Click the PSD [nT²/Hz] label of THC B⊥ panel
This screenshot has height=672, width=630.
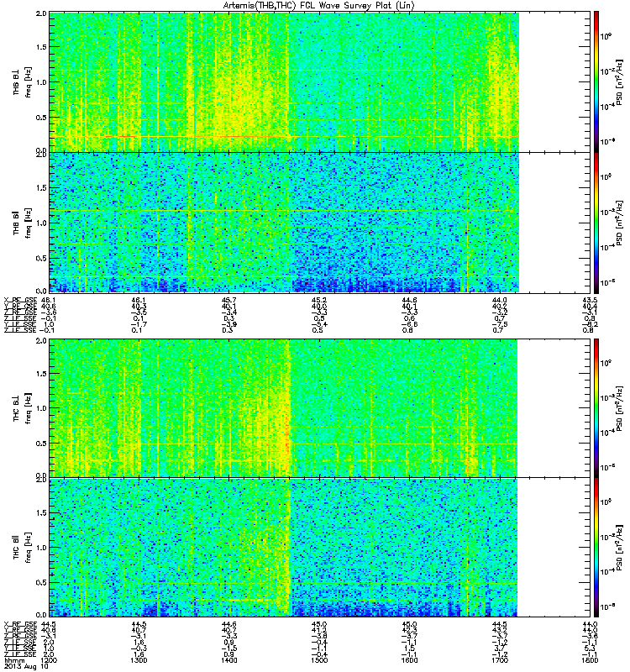(x=619, y=408)
